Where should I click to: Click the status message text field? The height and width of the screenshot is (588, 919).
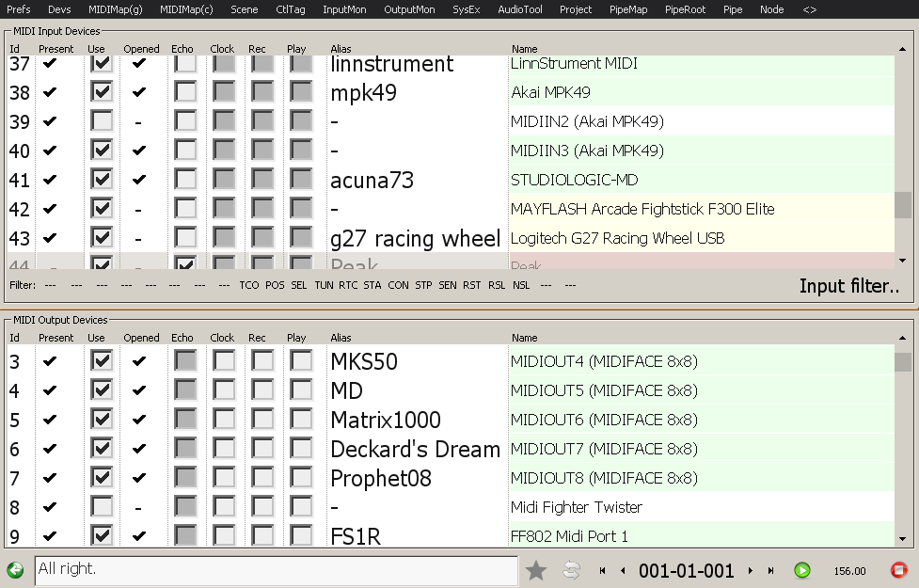point(276,570)
